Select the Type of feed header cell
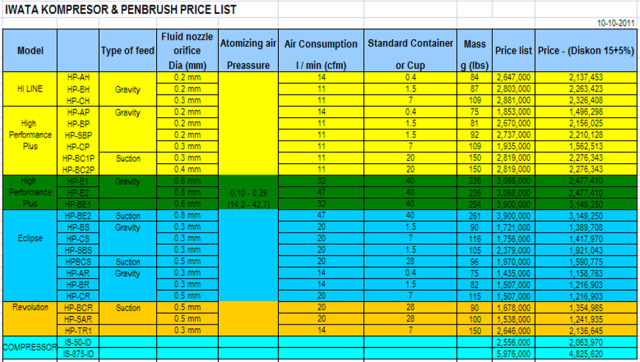 128,51
